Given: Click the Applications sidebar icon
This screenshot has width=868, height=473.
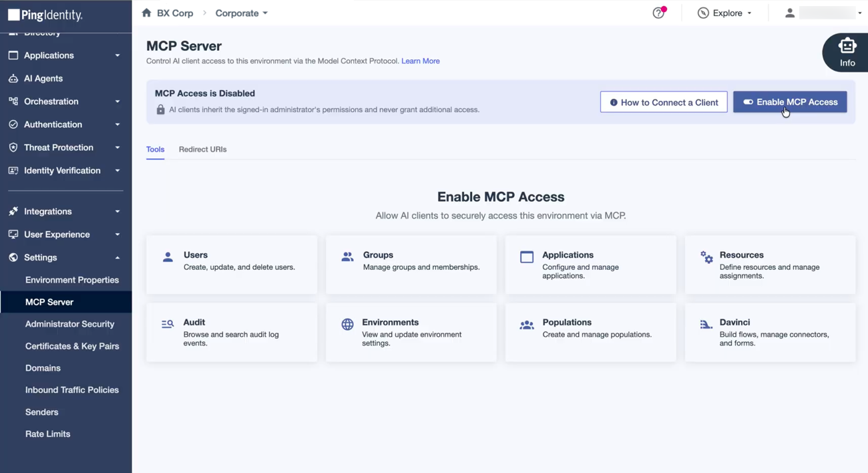Looking at the screenshot, I should point(13,55).
